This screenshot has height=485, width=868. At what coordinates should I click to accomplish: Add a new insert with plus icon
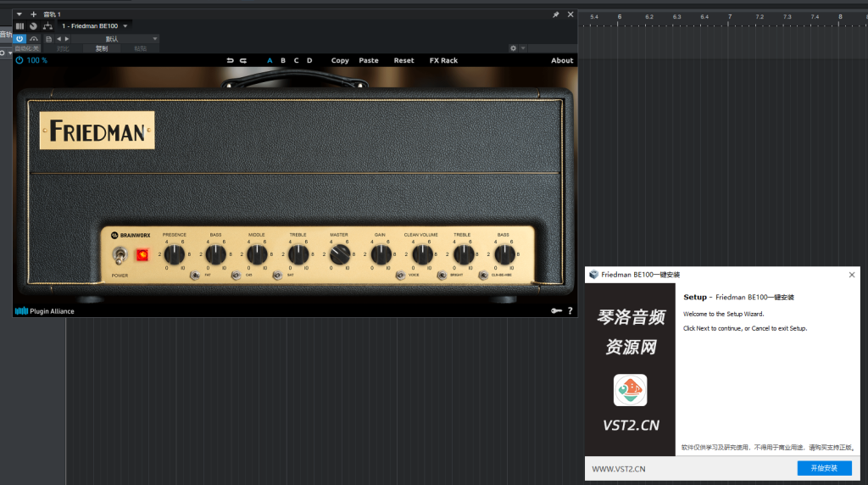[34, 14]
